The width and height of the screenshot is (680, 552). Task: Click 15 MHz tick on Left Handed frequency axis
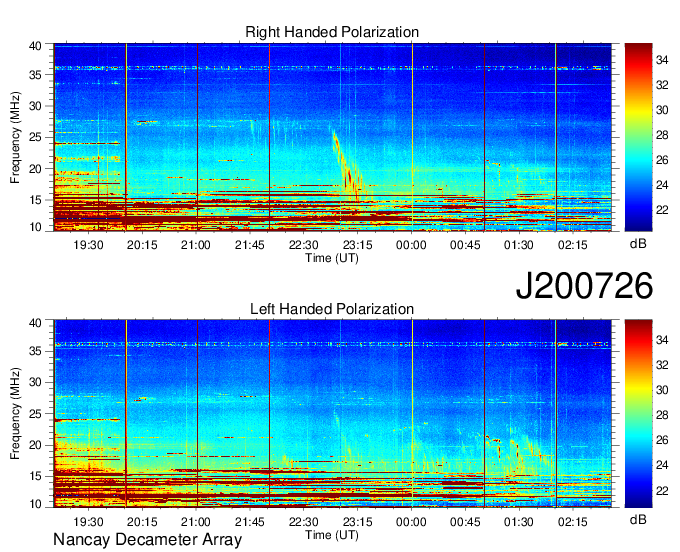pyautogui.click(x=35, y=476)
